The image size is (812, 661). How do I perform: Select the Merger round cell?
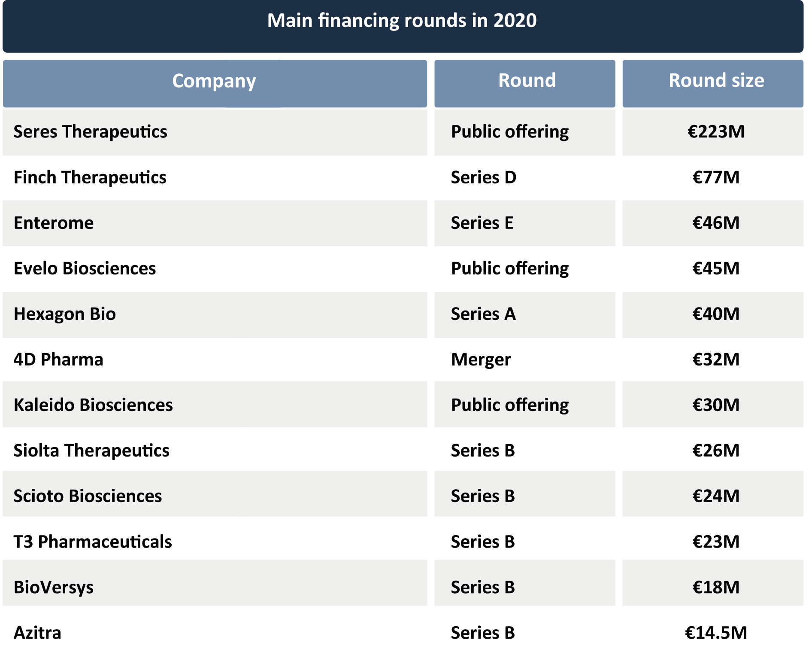481,360
